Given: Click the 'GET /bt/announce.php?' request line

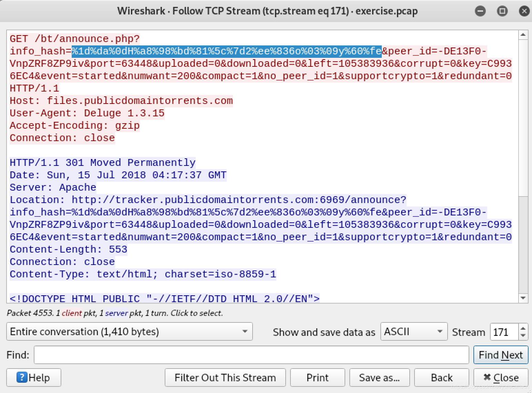Looking at the screenshot, I should [75, 39].
